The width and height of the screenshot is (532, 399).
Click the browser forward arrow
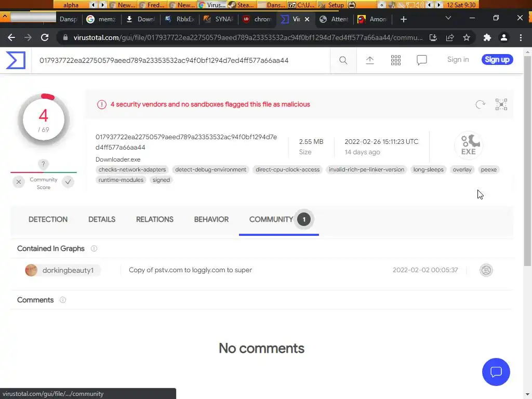28,37
